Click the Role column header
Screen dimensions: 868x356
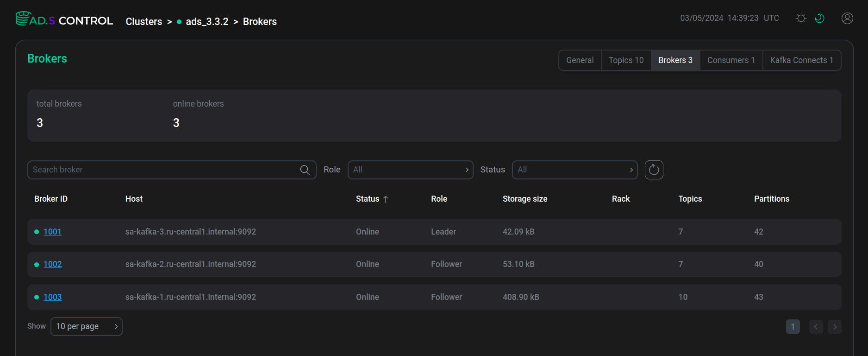click(439, 199)
